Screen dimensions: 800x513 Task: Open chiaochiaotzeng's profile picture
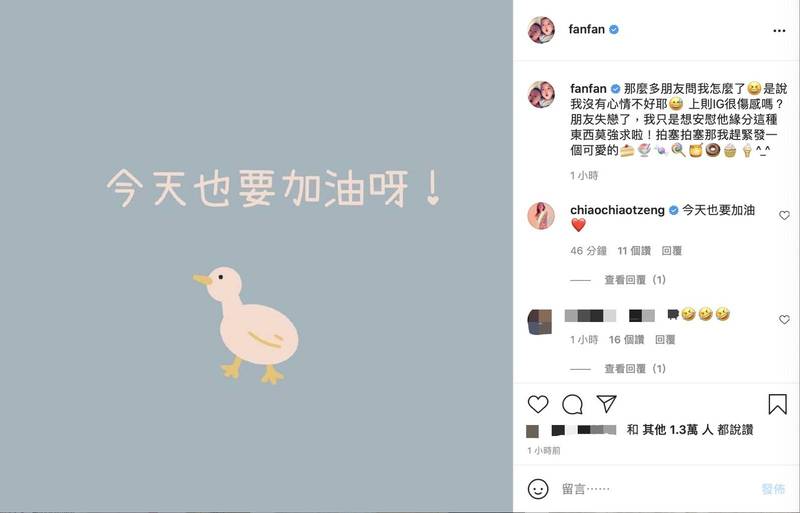click(541, 215)
